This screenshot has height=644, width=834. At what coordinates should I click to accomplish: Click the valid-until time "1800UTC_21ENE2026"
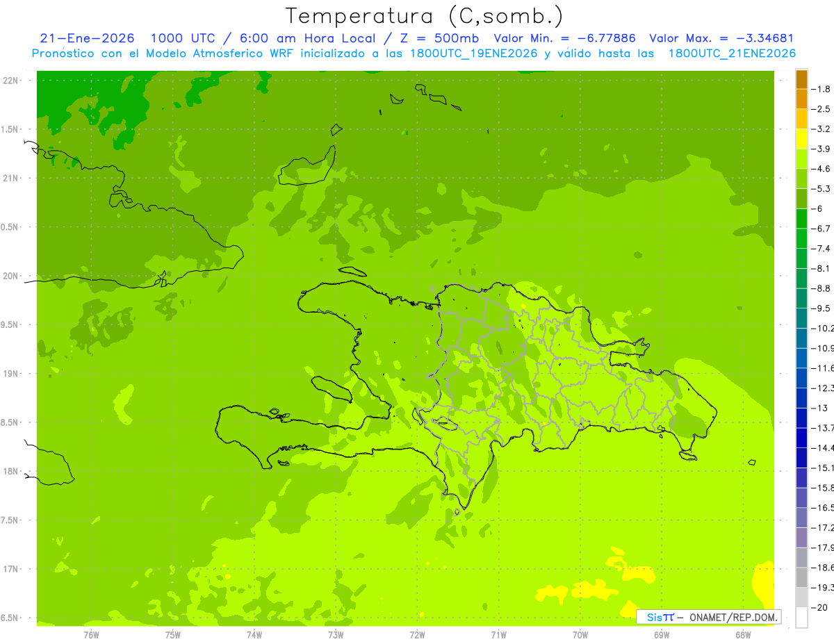click(732, 53)
